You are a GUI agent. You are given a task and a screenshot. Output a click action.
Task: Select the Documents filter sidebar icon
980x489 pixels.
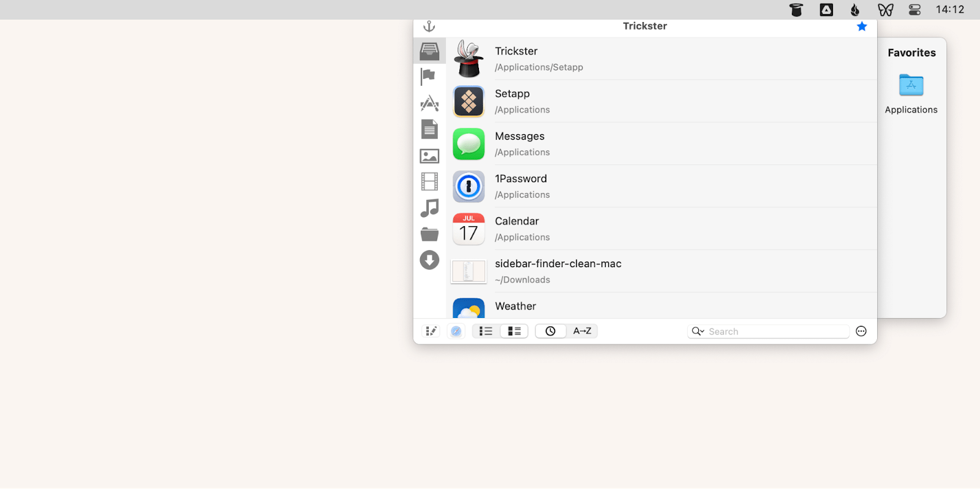(x=429, y=129)
